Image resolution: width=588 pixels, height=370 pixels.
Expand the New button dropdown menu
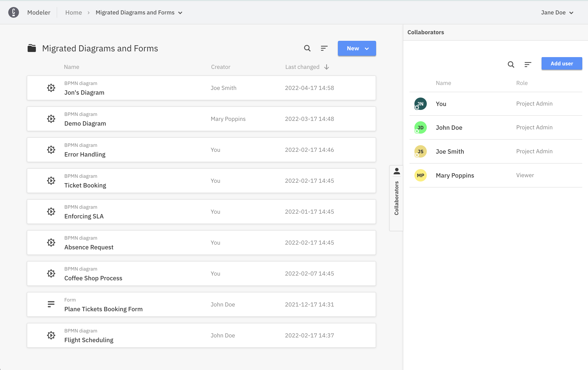point(367,48)
